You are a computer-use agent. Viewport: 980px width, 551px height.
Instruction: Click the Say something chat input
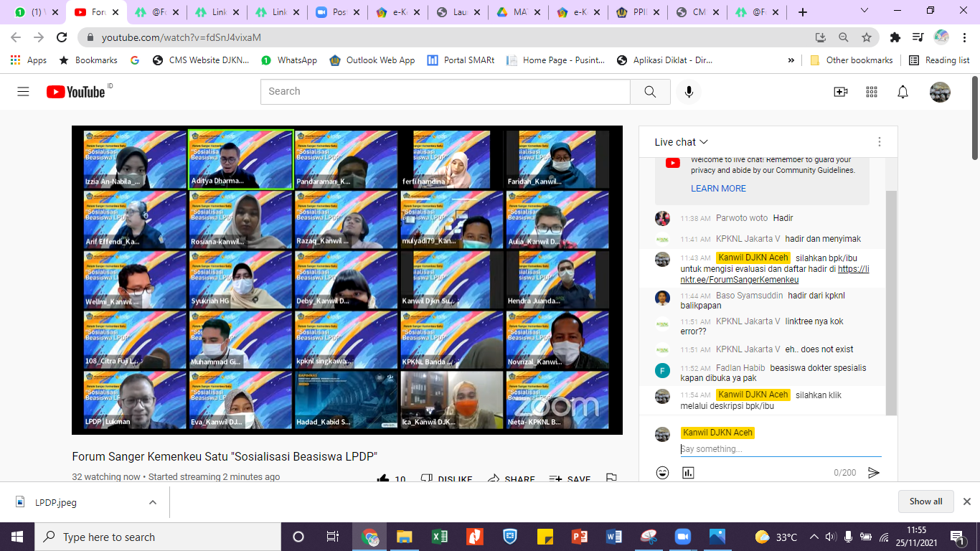click(x=780, y=449)
